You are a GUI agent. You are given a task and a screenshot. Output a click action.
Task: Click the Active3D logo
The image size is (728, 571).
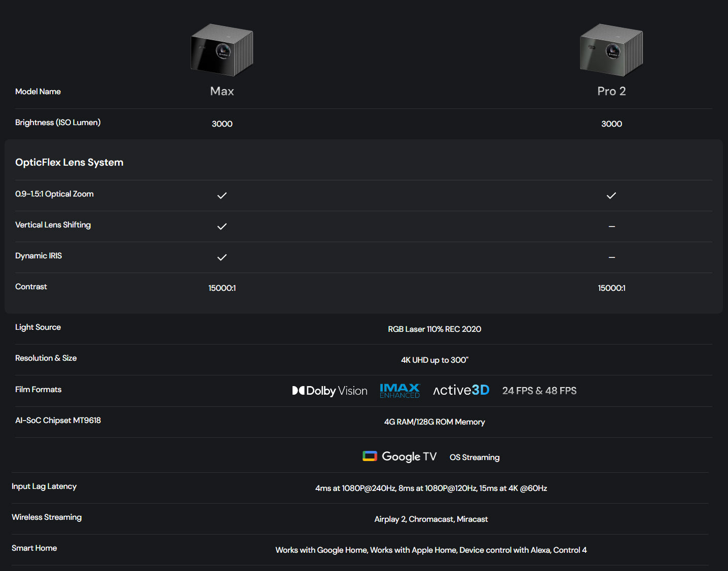pos(461,390)
